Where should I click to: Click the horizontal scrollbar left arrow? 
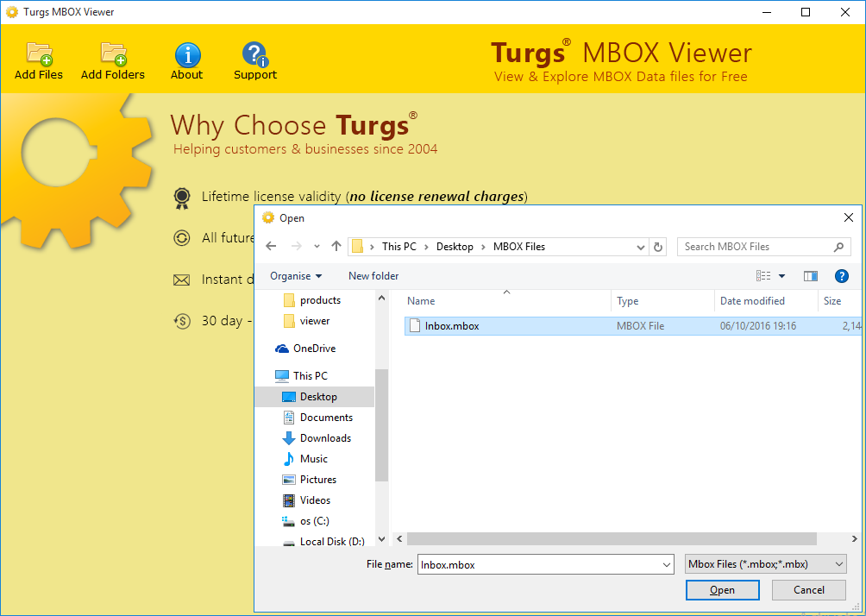pos(399,538)
